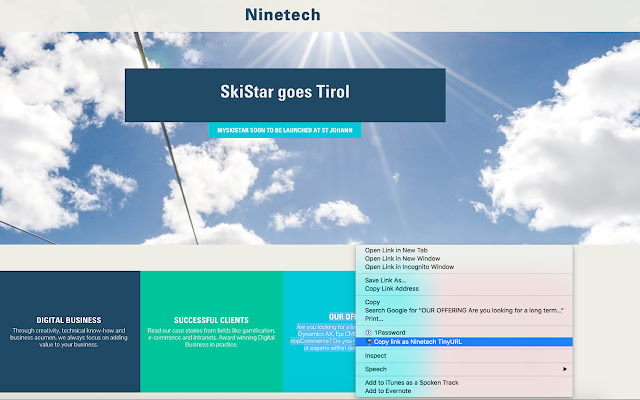This screenshot has width=640, height=400.
Task: Select Copy in the context menu
Action: (x=464, y=302)
